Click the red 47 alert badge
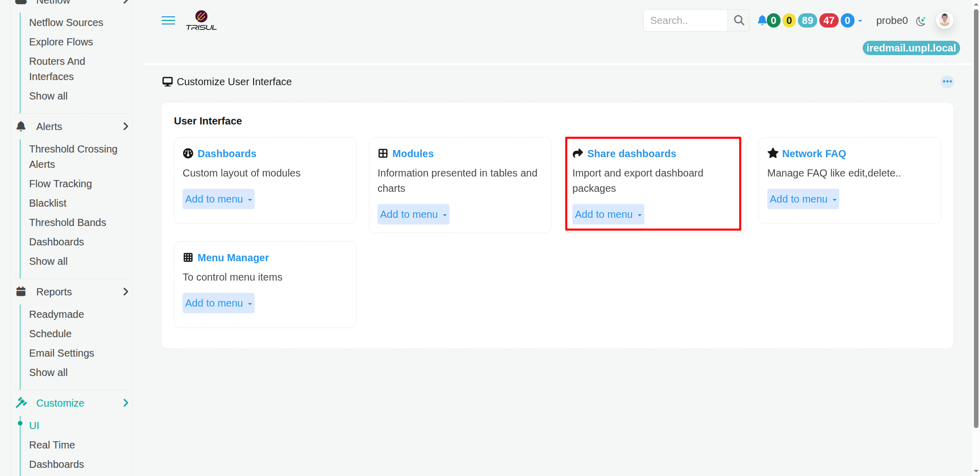Viewport: 980px width, 476px height. click(x=829, y=20)
